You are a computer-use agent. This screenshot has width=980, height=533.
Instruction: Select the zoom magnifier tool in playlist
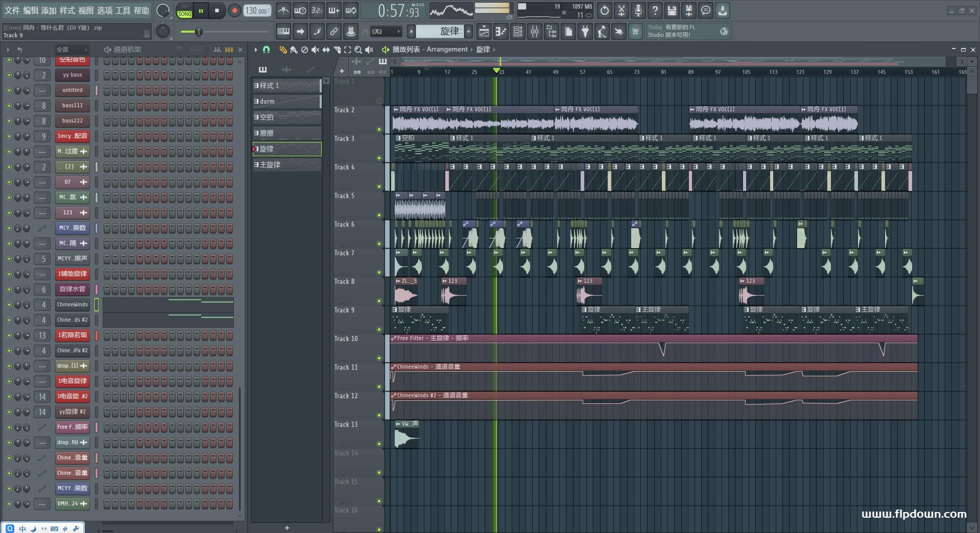point(358,50)
